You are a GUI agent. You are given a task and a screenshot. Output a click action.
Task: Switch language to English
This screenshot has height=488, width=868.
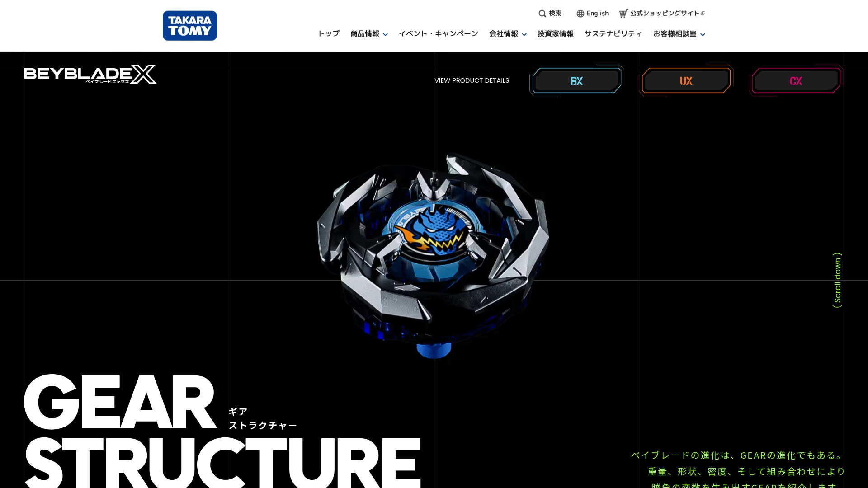pyautogui.click(x=598, y=14)
